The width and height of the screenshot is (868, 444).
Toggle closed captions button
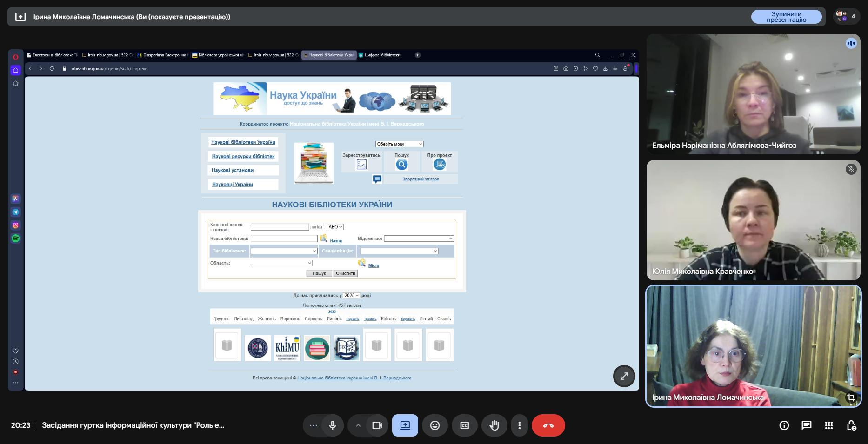tap(464, 425)
